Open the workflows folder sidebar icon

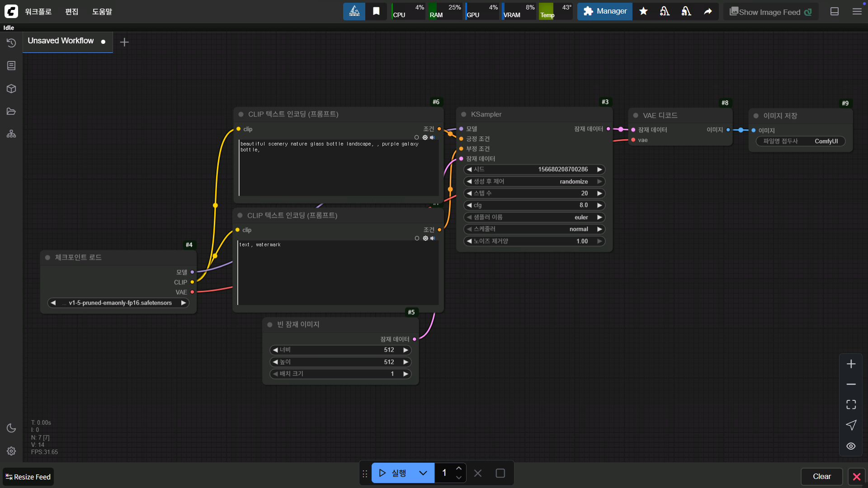11,112
